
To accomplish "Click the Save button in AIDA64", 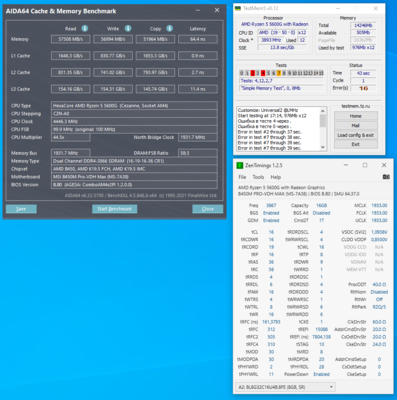I will [21, 209].
